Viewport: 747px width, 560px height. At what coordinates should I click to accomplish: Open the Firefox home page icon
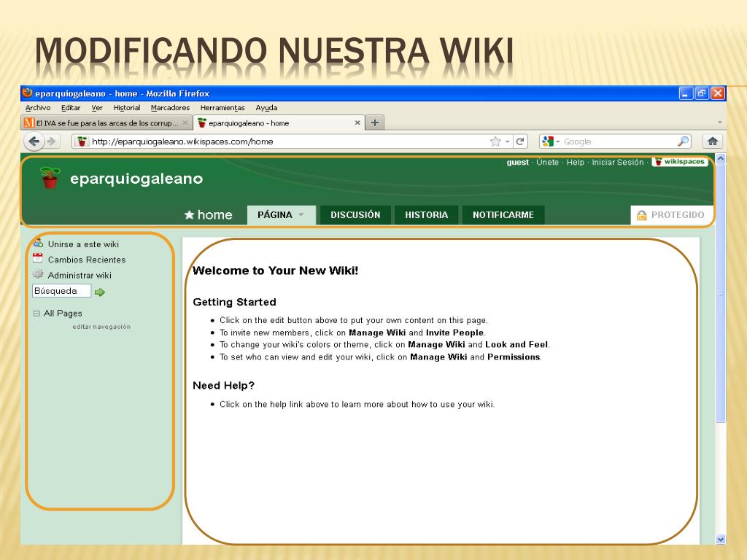pos(713,141)
